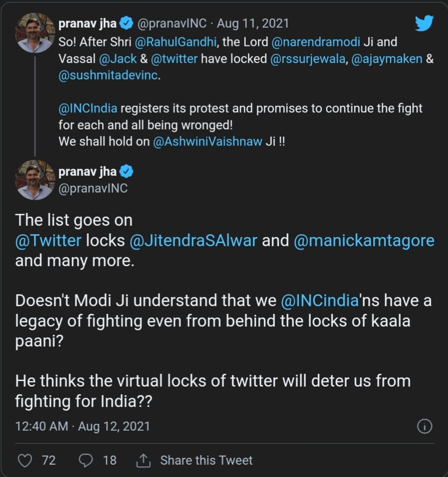Click the Twitter bird logo
448x477 pixels.
pyautogui.click(x=424, y=23)
